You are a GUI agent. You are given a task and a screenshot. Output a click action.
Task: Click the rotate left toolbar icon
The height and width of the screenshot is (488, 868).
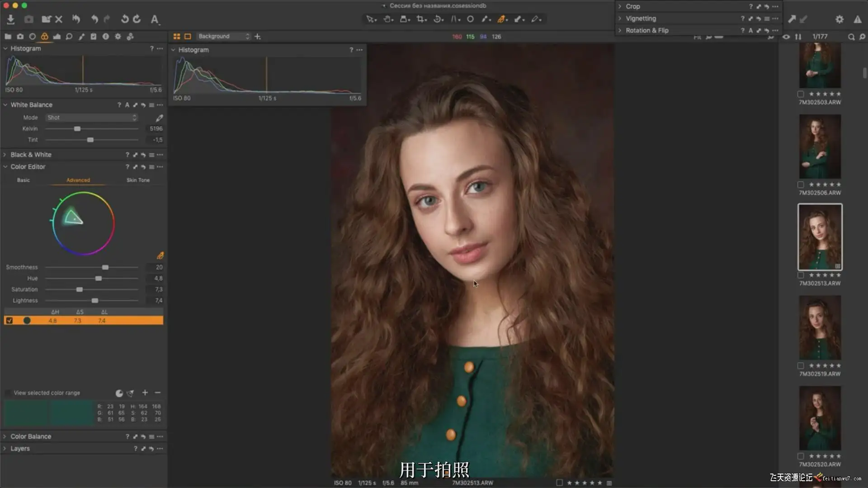point(125,19)
